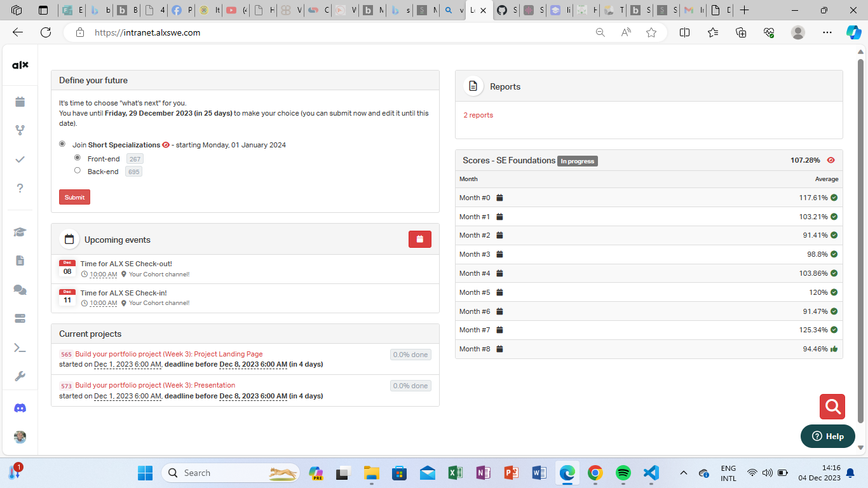Screen dimensions: 868x488
Task: Toggle the eye icon beside the 107.28% score
Action: pyautogui.click(x=831, y=160)
